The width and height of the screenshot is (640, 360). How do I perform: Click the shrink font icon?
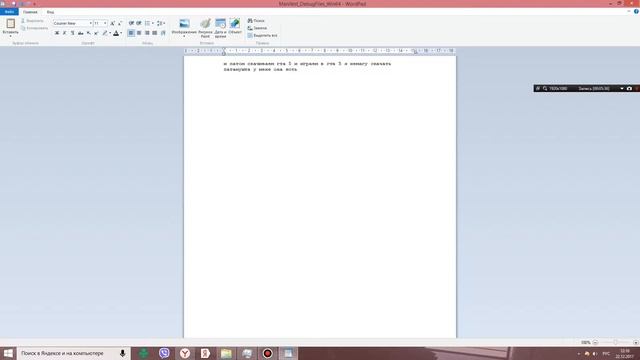click(x=120, y=23)
